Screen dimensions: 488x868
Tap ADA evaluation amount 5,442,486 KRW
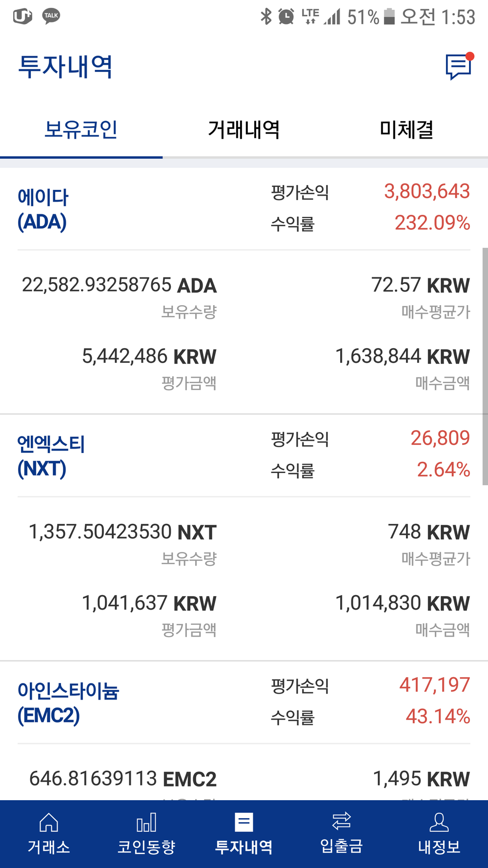pos(149,357)
